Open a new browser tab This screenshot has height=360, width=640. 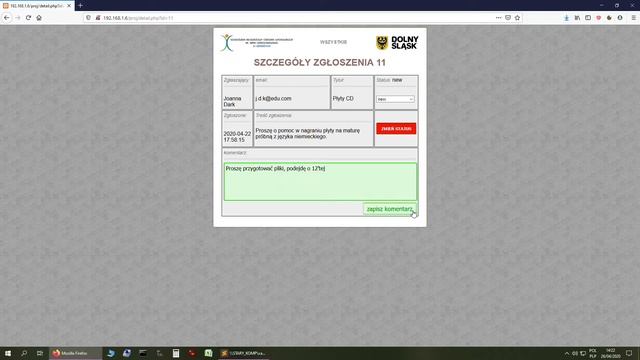coord(80,6)
